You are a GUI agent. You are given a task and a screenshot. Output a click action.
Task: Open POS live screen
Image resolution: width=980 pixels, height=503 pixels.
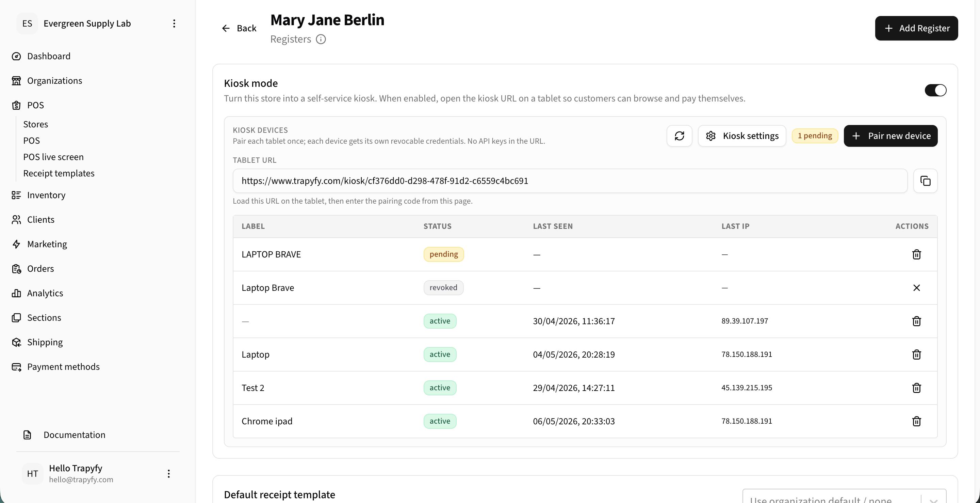(x=53, y=157)
